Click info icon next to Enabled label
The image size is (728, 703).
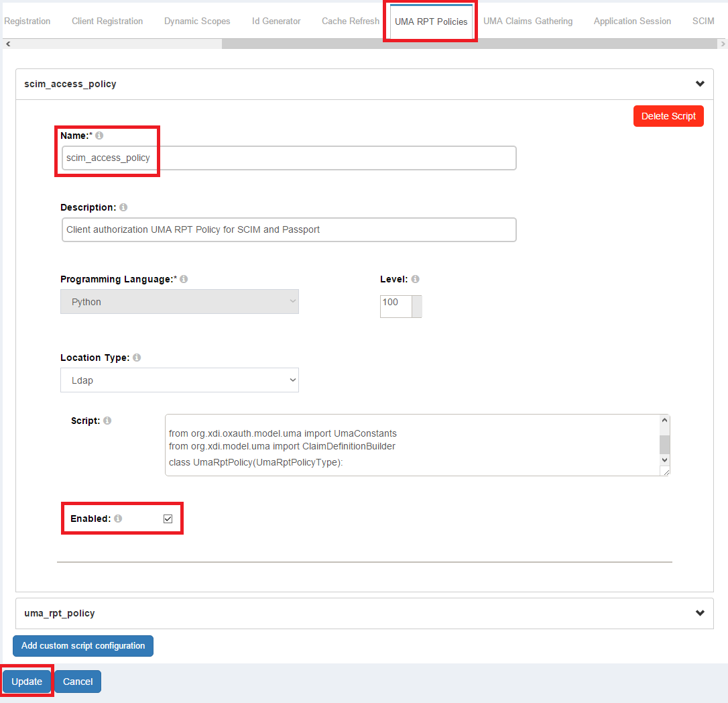pyautogui.click(x=118, y=519)
